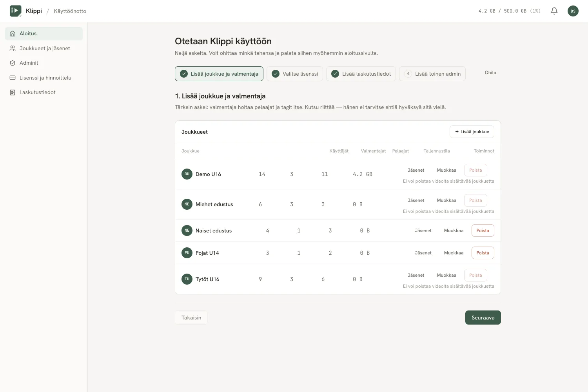Edit Demo U16 with Muokkaa
The height and width of the screenshot is (392, 588).
click(446, 170)
